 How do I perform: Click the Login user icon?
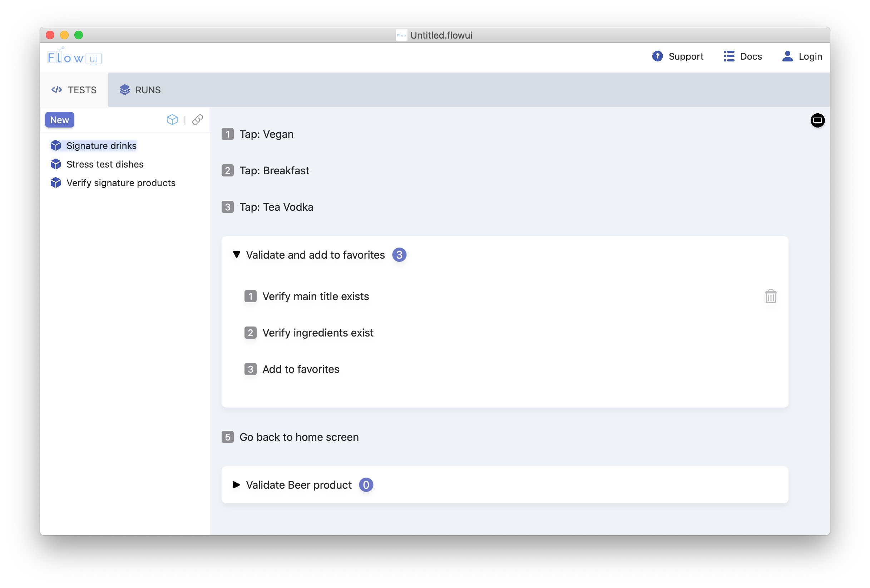click(787, 56)
